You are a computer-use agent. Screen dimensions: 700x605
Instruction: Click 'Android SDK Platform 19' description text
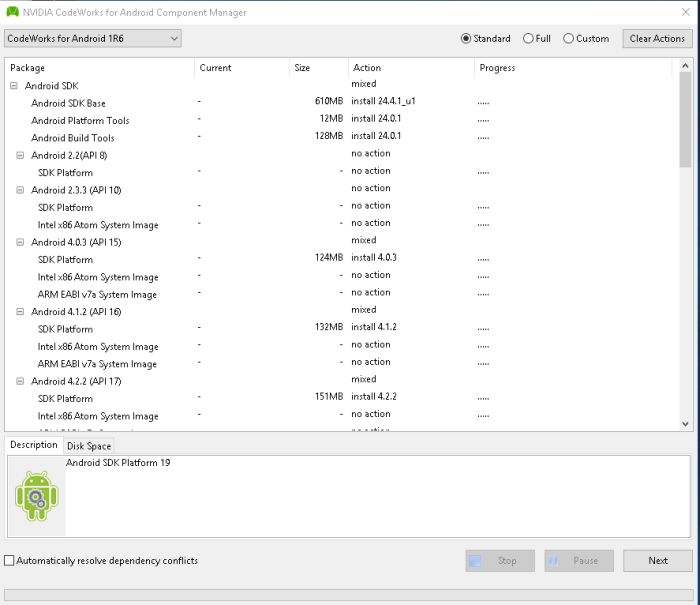[x=118, y=463]
